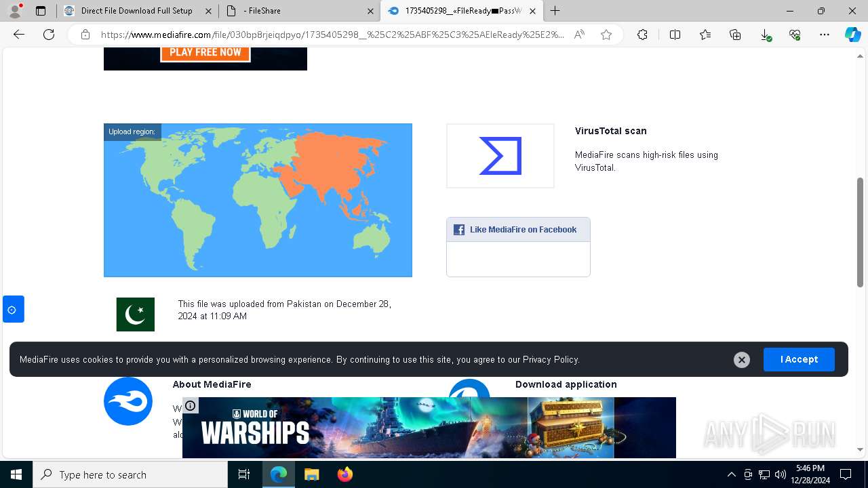Image resolution: width=868 pixels, height=488 pixels.
Task: Open the notification center icon
Action: (x=846, y=474)
